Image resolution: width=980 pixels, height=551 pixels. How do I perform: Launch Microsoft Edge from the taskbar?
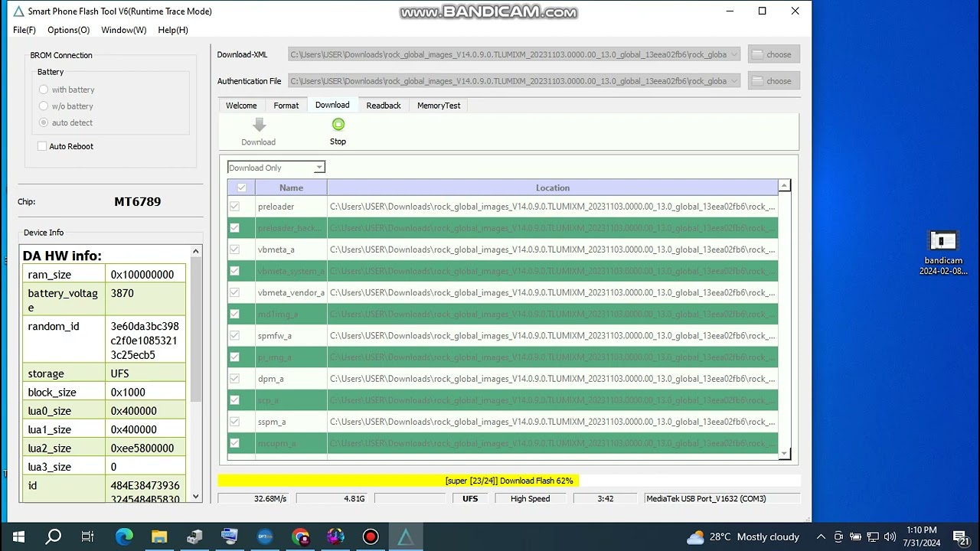[x=124, y=536]
